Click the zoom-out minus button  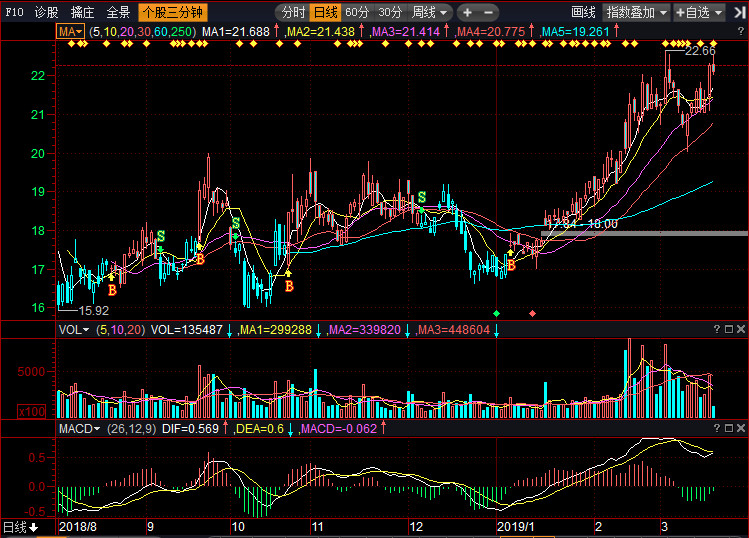coord(488,12)
